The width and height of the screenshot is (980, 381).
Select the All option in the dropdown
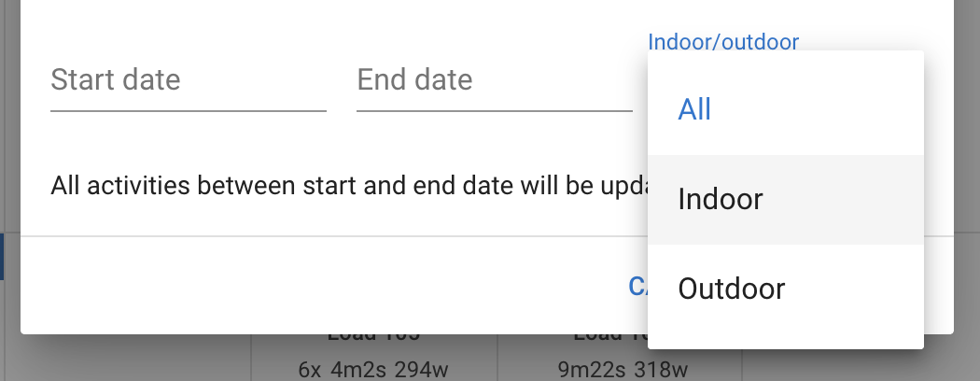[x=786, y=109]
